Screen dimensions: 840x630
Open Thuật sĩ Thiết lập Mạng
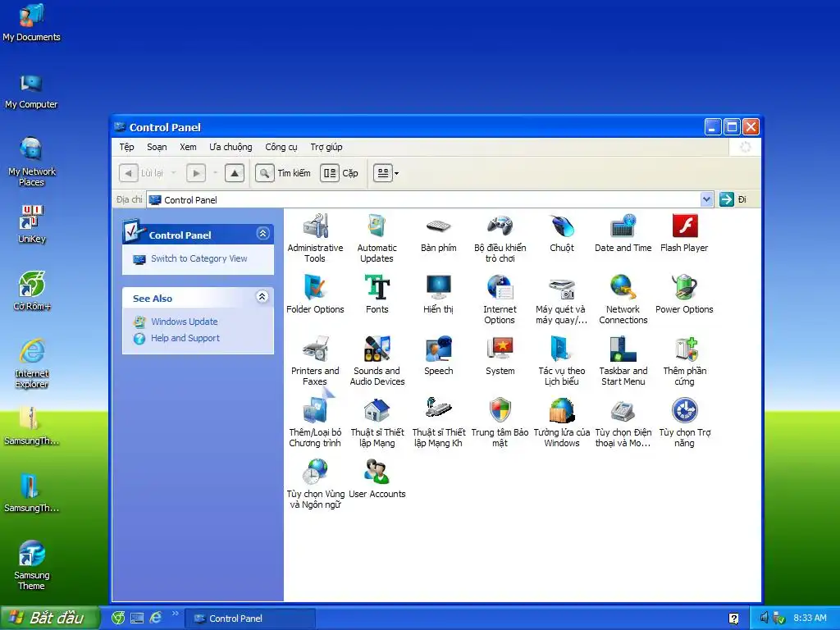[377, 422]
